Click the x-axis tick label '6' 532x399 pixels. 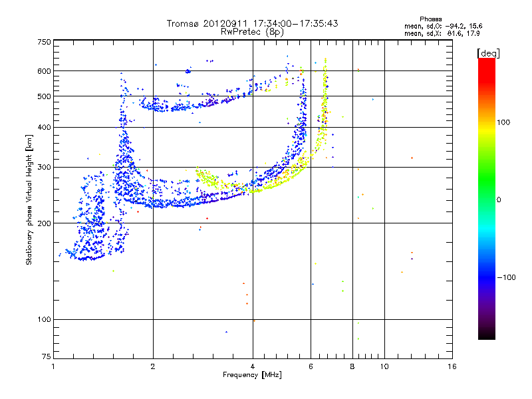311,366
